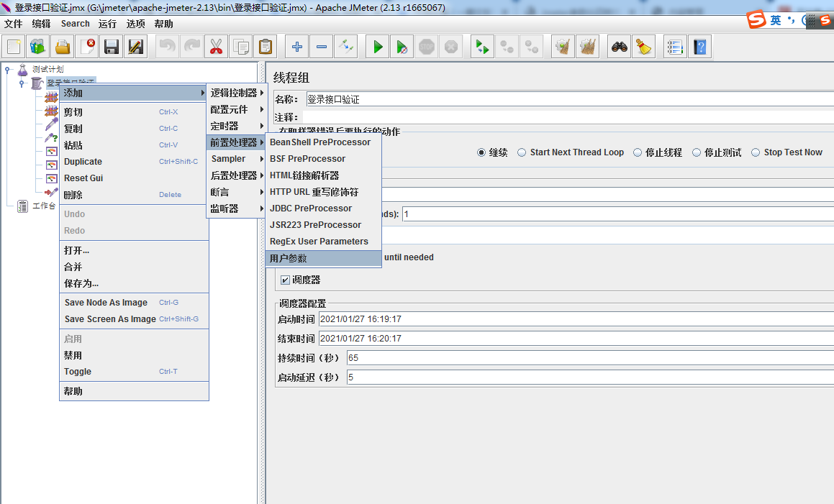Click the Close test plan icon
Image resolution: width=834 pixels, height=504 pixels.
[87, 47]
